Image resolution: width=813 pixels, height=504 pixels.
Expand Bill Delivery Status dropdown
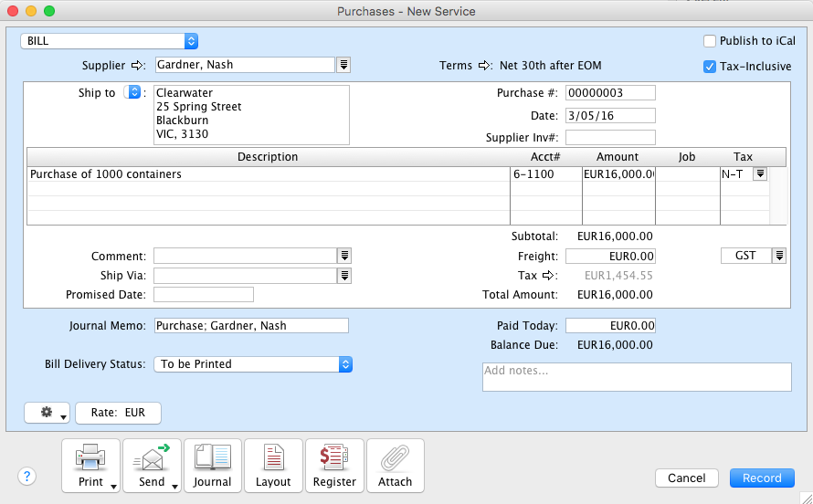pos(253,364)
